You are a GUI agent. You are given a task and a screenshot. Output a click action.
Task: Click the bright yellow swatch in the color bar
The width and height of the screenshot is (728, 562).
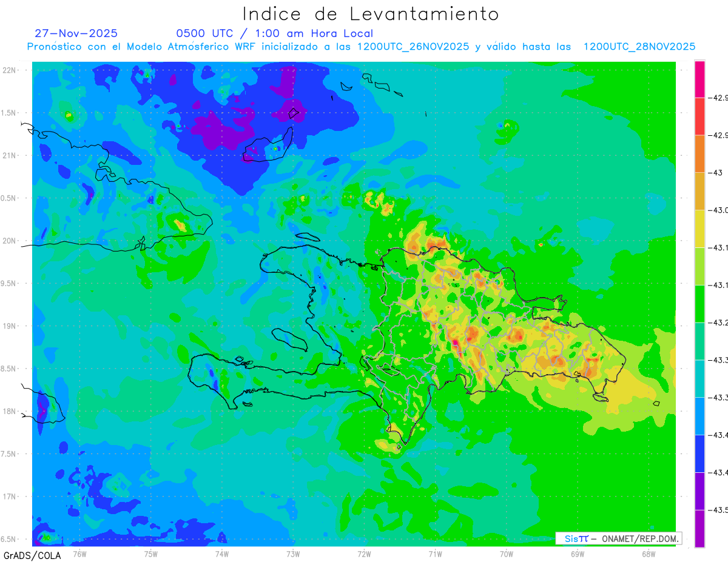pos(699,229)
